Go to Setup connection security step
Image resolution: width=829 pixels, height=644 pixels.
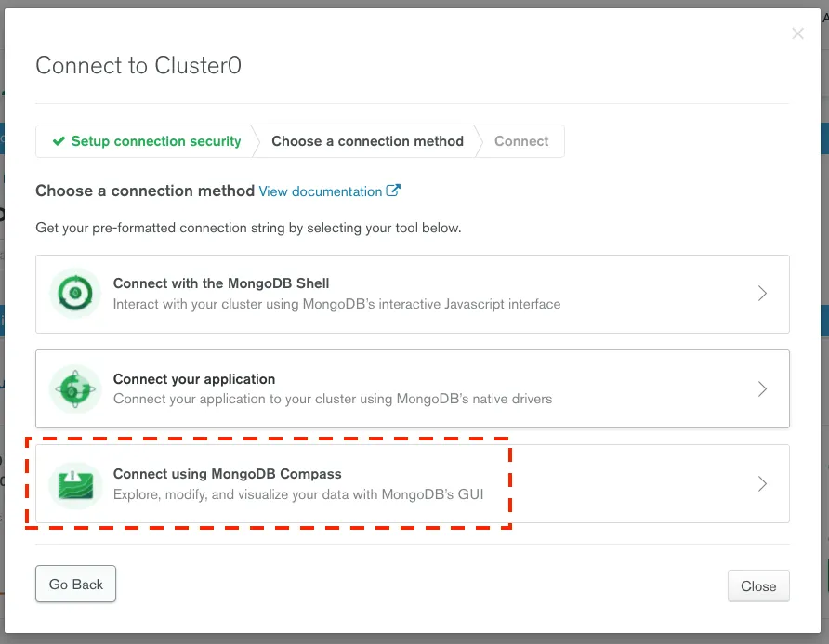click(147, 141)
